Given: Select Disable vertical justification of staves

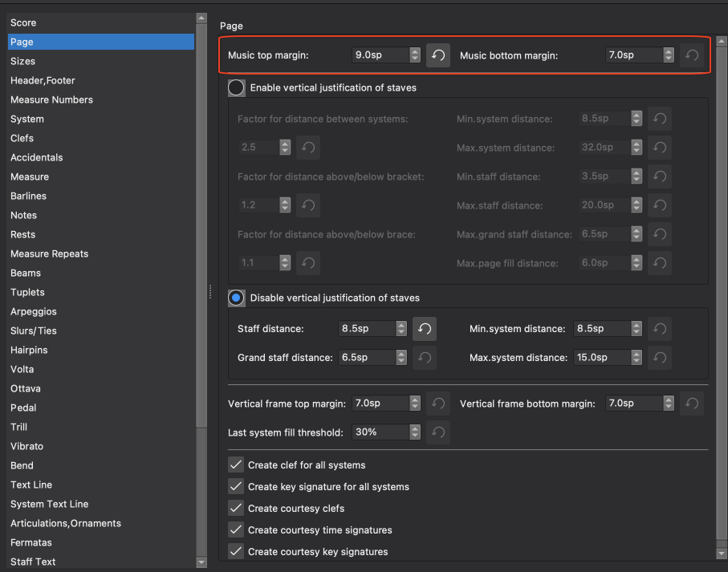Looking at the screenshot, I should coord(236,298).
